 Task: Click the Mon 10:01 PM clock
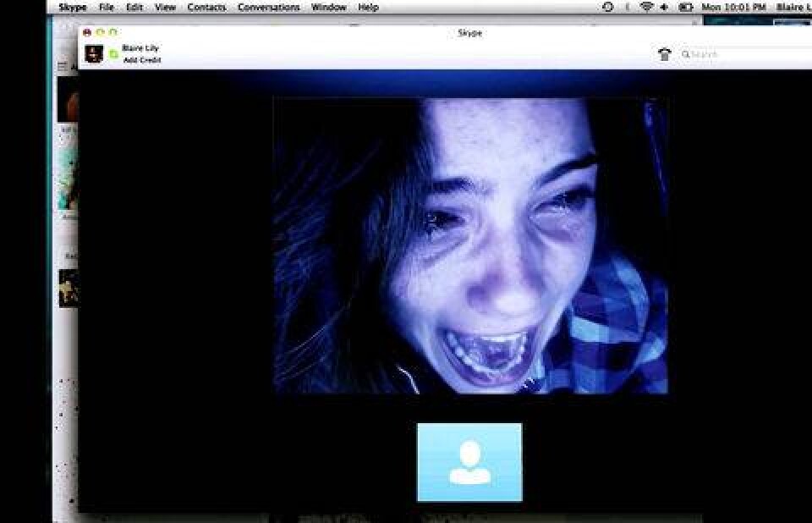734,8
